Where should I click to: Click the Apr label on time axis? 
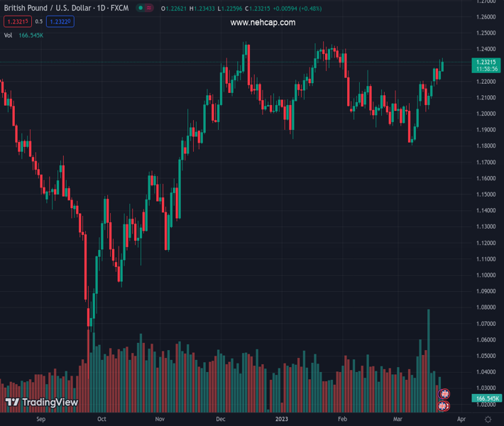tap(461, 419)
